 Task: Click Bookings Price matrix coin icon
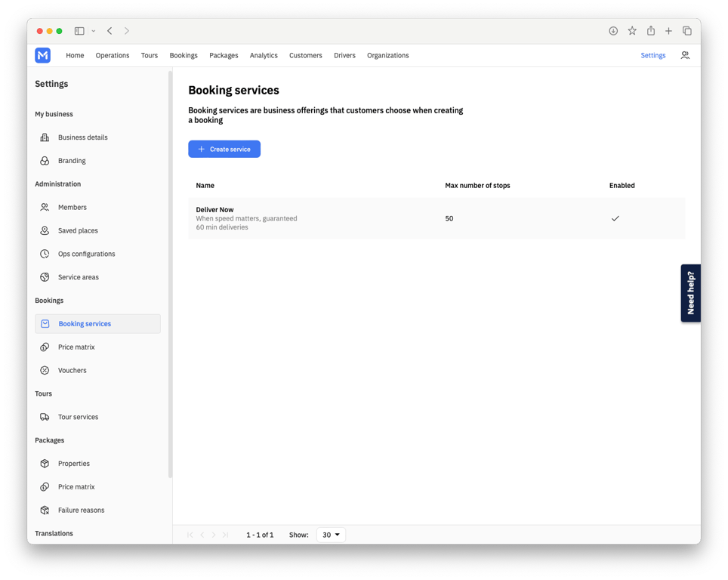coord(45,347)
